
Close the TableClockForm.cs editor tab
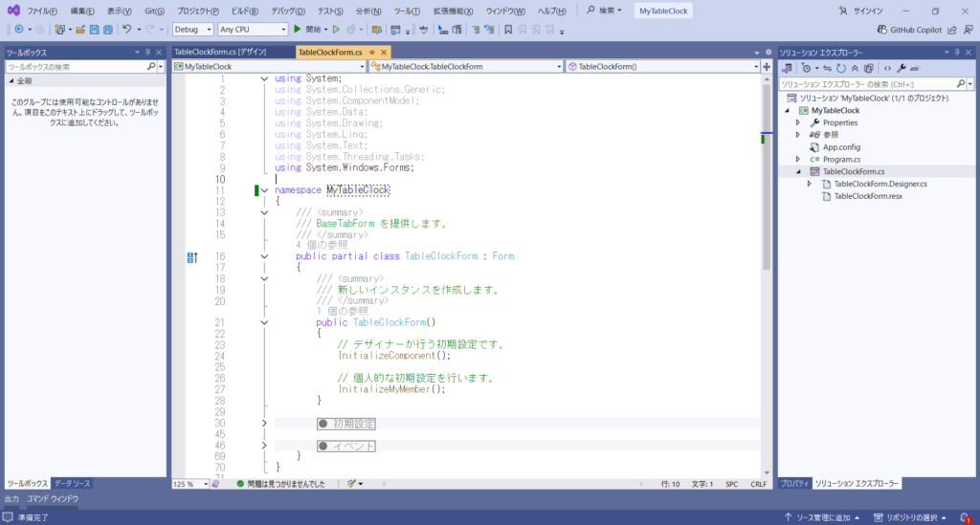(x=384, y=53)
